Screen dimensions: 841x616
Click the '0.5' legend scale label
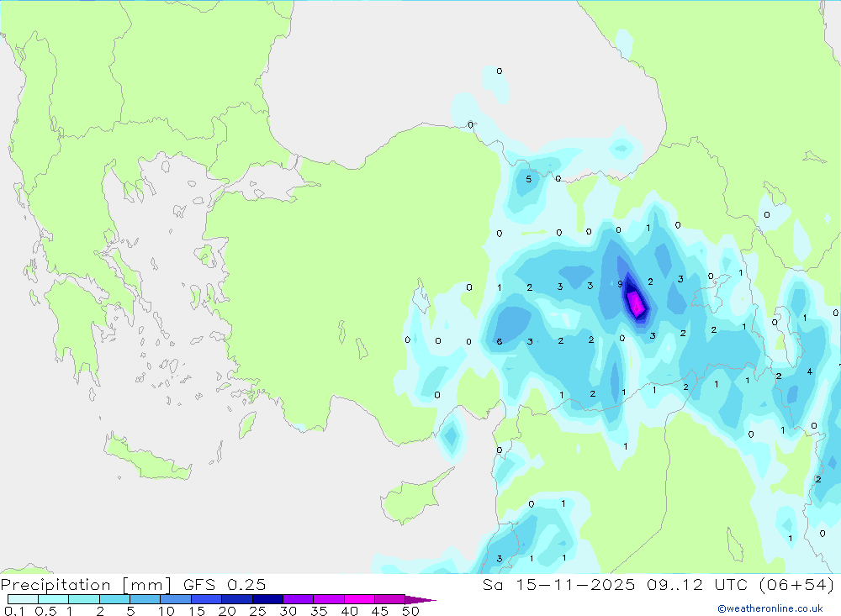45,611
